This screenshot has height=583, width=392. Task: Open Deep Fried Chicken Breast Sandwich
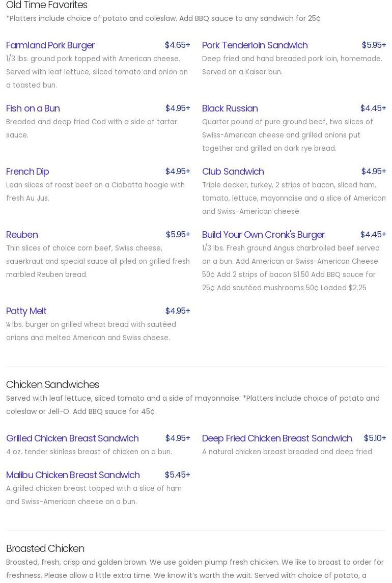coord(277,438)
